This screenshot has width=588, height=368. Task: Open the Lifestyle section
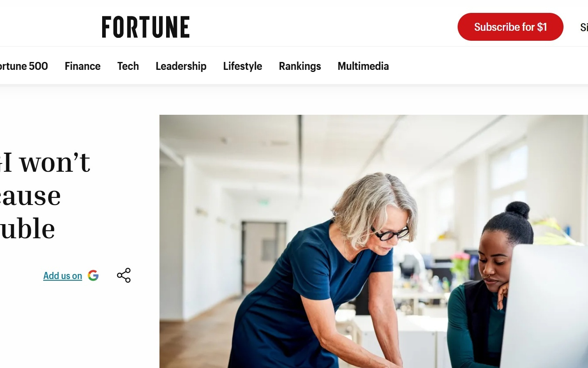243,66
